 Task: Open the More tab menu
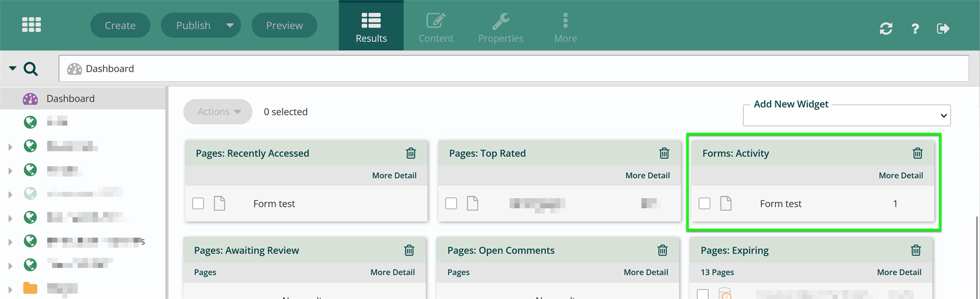point(565,27)
